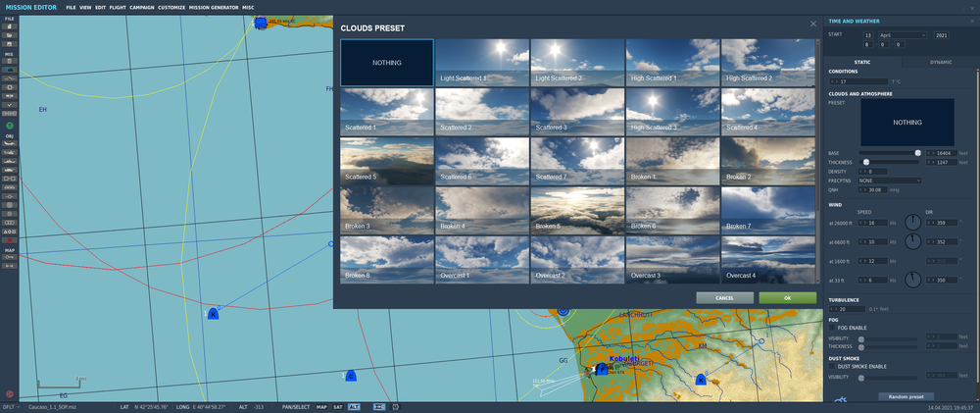980x413 pixels.
Task: Open the PRECPTNS dropdown set to NONE
Action: point(890,181)
